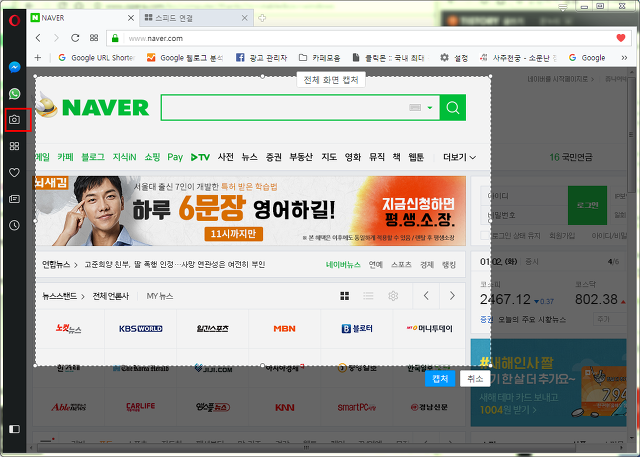Open the KBS WORLD press logo
The image size is (640, 457).
141,328
